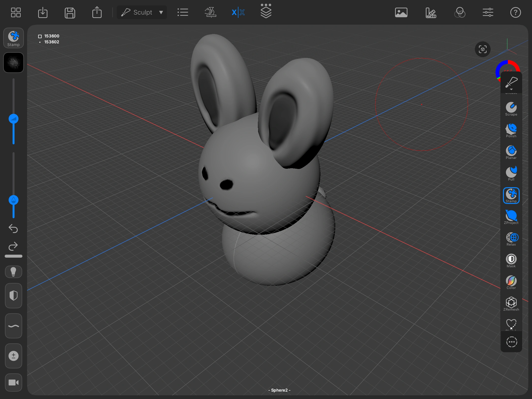
Task: Redo the last undone action
Action: pos(13,246)
